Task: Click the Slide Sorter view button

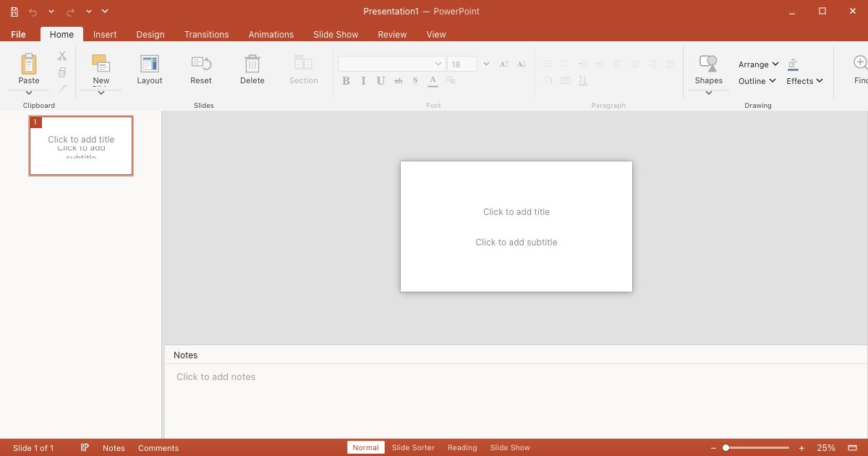Action: click(x=413, y=447)
